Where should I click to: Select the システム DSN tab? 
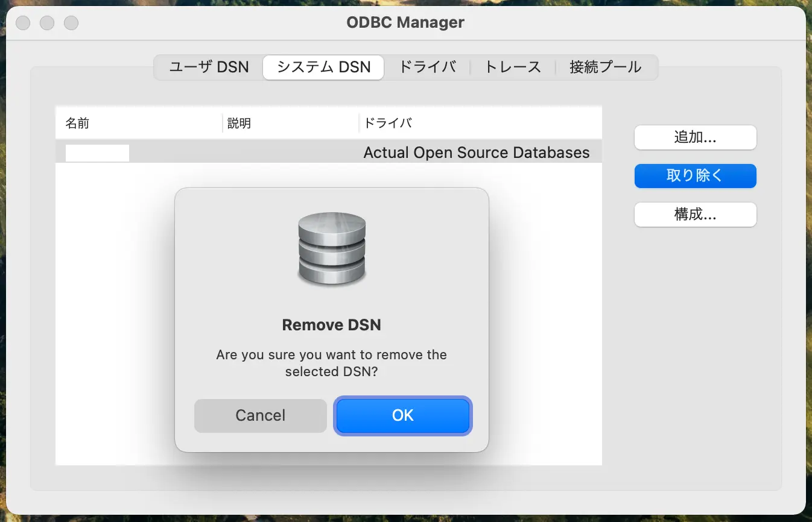323,68
